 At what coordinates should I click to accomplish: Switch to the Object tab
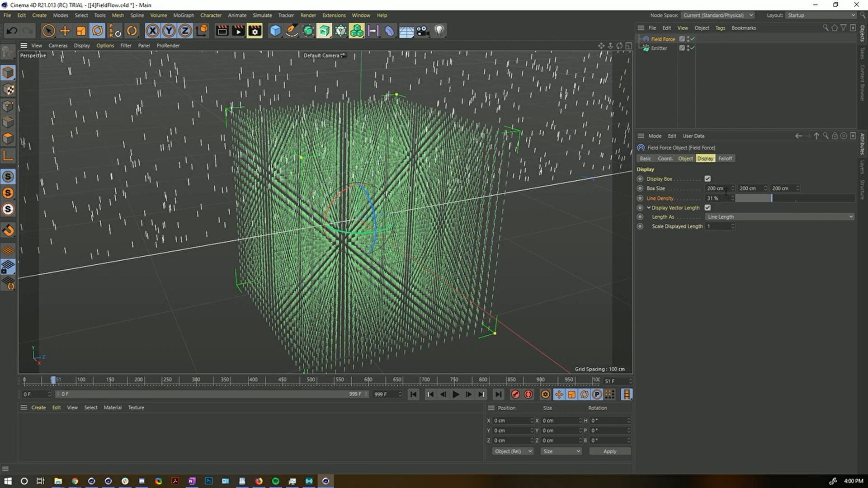click(685, 159)
